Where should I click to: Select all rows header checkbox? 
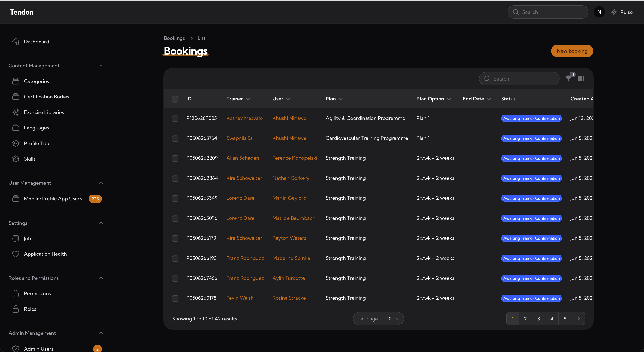[175, 99]
